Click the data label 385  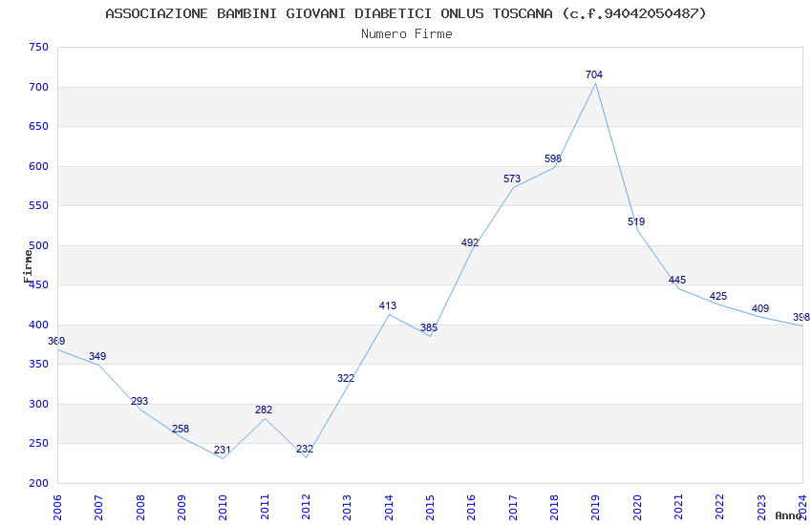[429, 327]
